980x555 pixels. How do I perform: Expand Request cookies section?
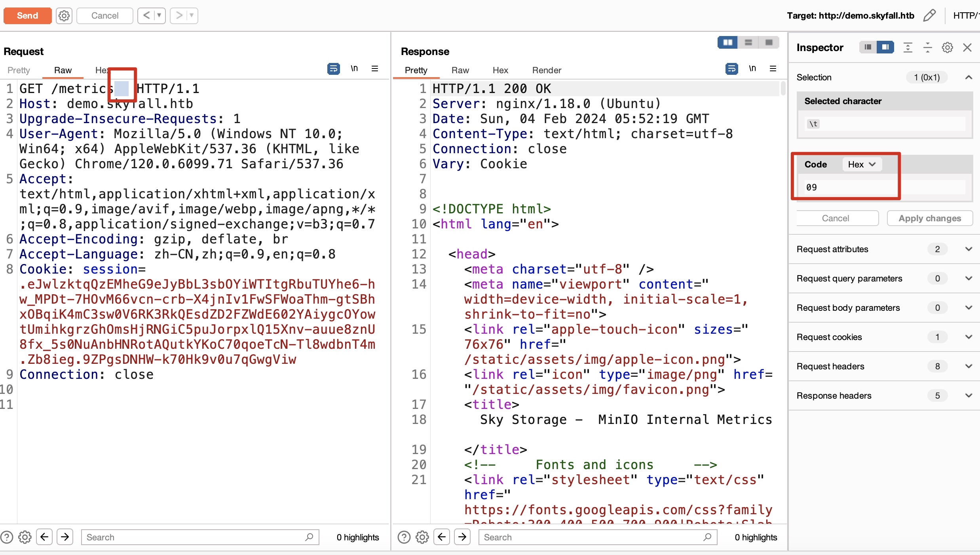click(969, 337)
